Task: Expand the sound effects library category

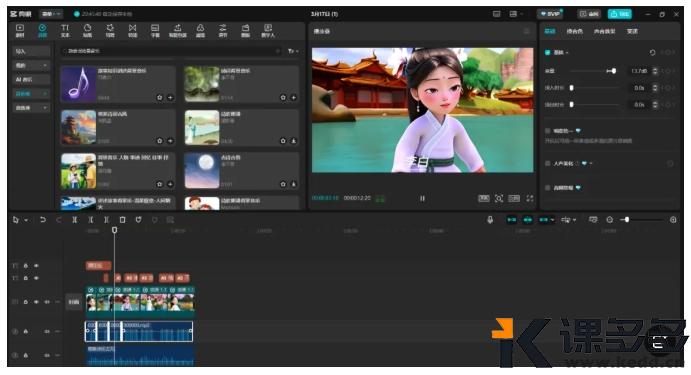Action: coord(31,108)
